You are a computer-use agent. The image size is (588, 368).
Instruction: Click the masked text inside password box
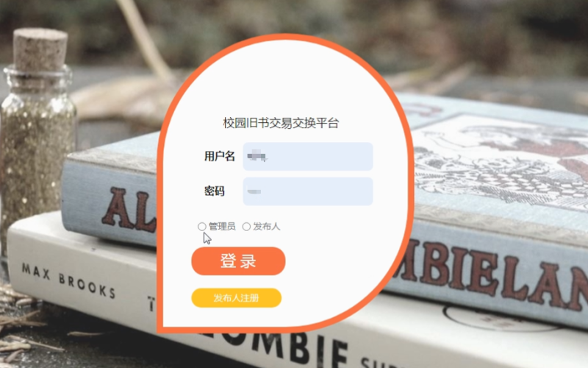click(x=254, y=191)
